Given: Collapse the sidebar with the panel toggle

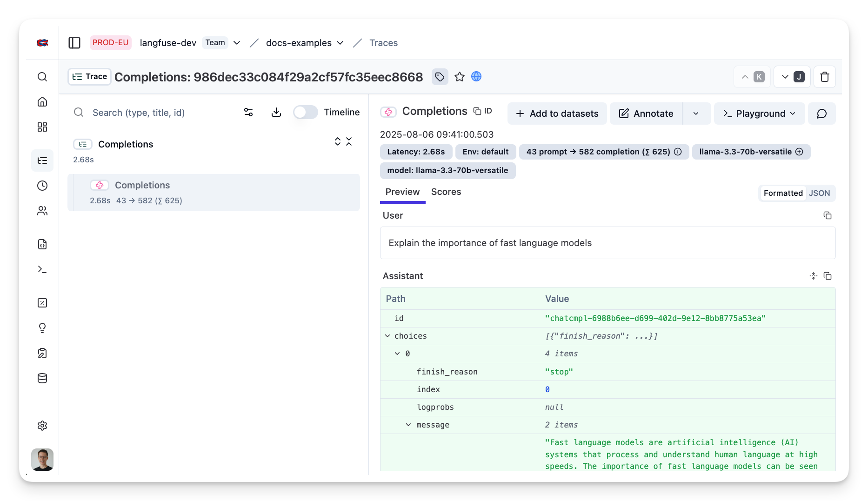Looking at the screenshot, I should (x=74, y=42).
